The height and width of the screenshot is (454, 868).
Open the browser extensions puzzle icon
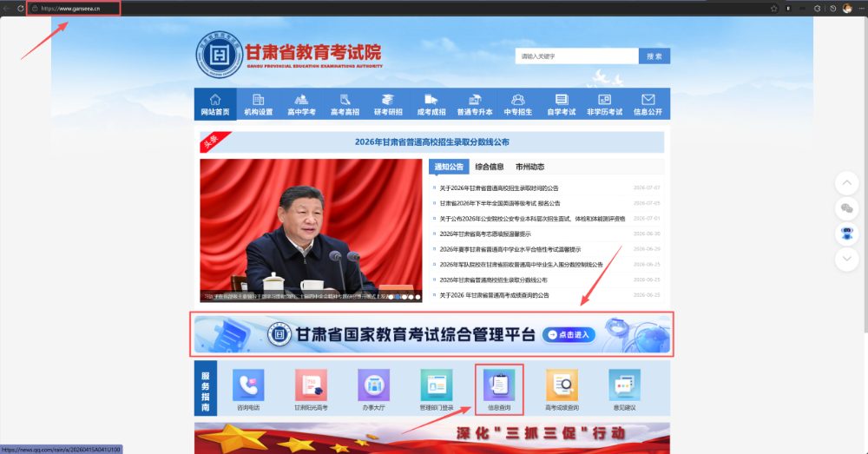point(817,9)
